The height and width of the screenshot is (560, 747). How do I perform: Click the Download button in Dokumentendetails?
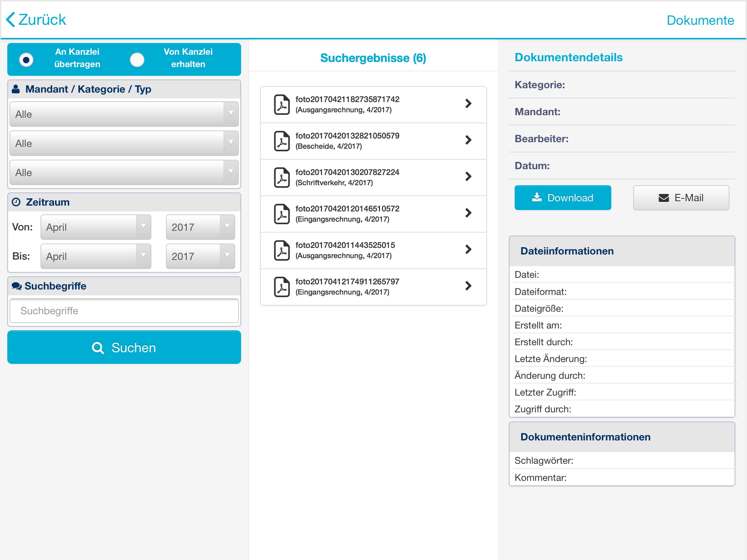pyautogui.click(x=562, y=198)
